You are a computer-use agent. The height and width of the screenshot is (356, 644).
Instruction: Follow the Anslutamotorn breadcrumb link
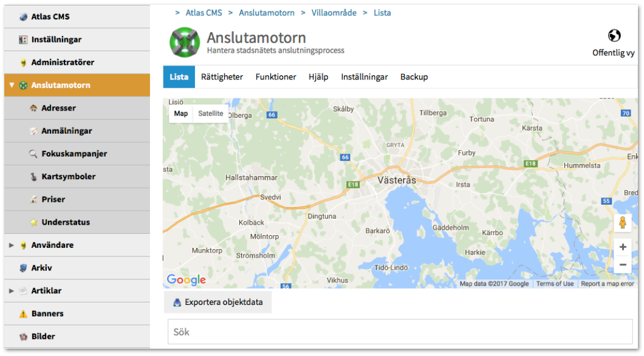pyautogui.click(x=267, y=13)
